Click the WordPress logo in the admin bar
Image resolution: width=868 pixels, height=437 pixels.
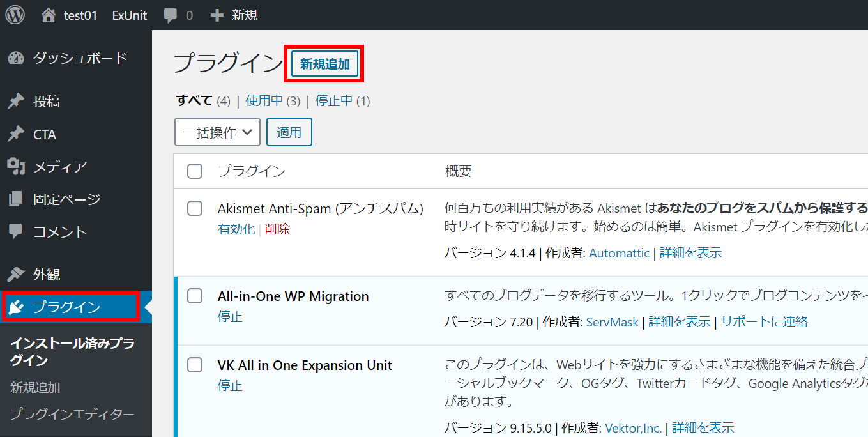(x=14, y=14)
